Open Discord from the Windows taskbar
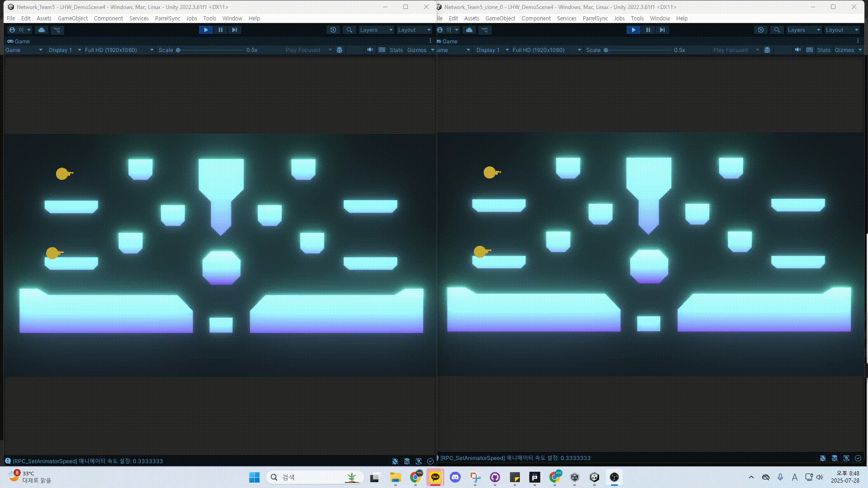This screenshot has height=488, width=868. (455, 477)
